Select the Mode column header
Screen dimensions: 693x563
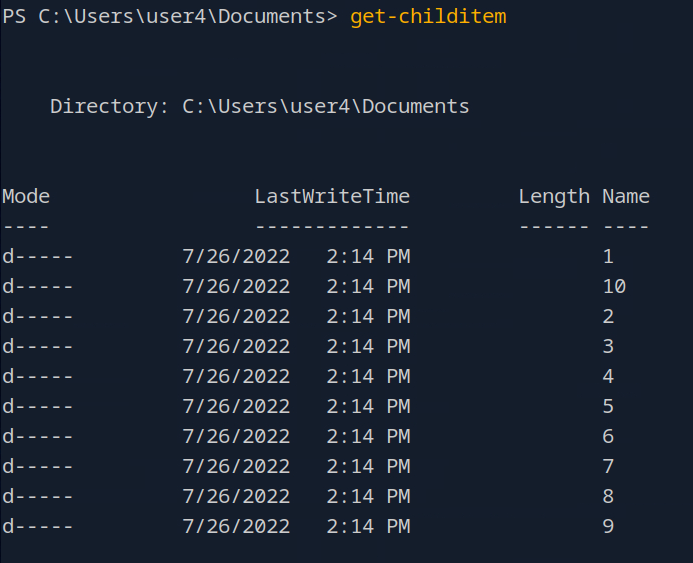(26, 196)
